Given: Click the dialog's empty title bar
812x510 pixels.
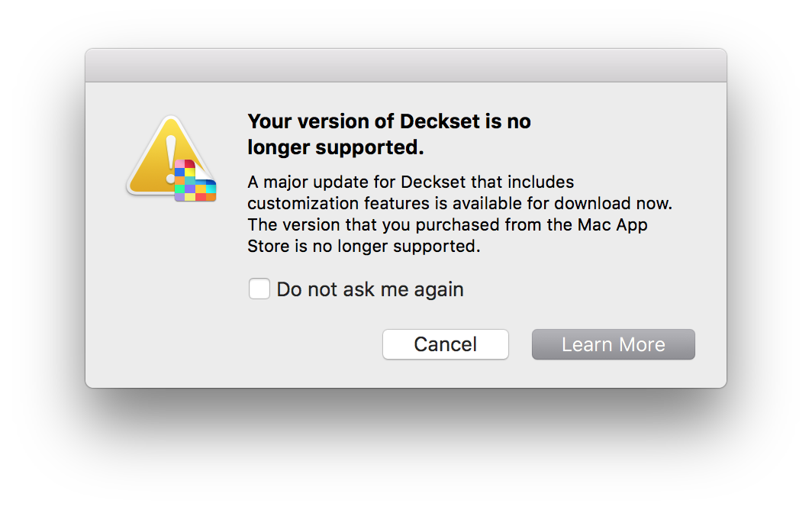Looking at the screenshot, I should coord(405,66).
